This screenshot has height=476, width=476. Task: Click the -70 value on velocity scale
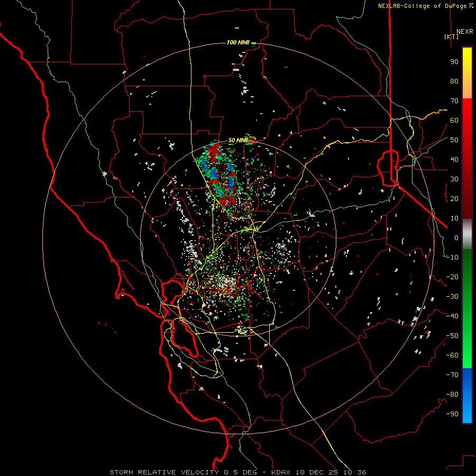tap(452, 375)
